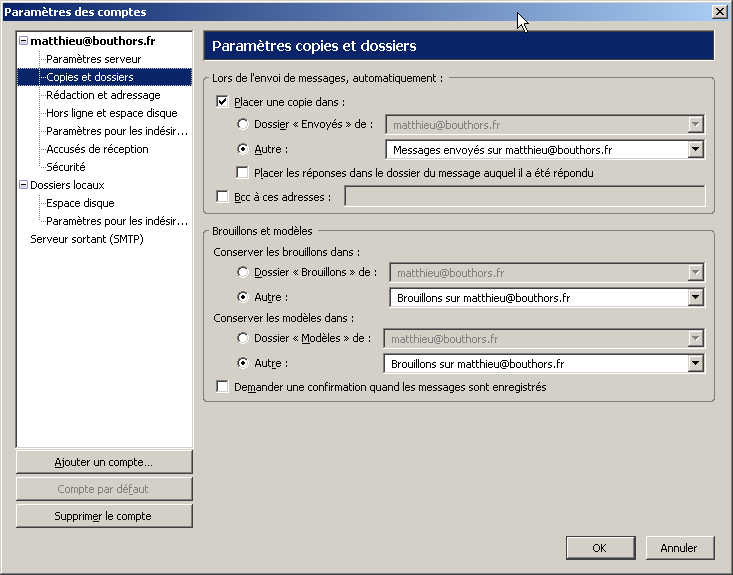Select Rédaction et adressage in sidebar
The image size is (733, 575).
click(x=102, y=95)
